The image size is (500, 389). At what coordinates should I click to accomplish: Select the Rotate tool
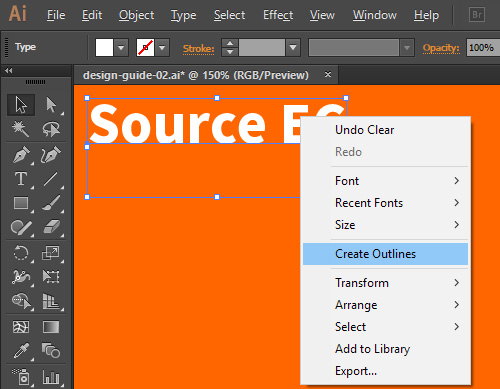pos(21,253)
